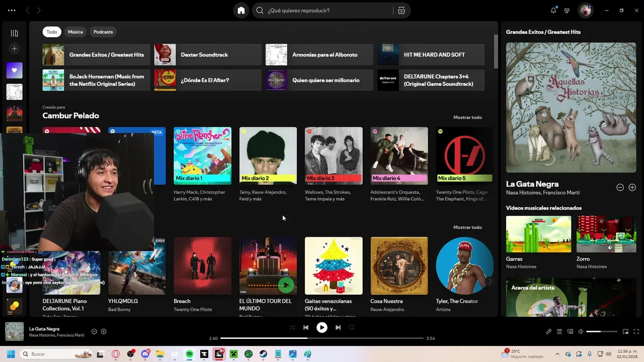Skip to previous track

[x=305, y=327]
